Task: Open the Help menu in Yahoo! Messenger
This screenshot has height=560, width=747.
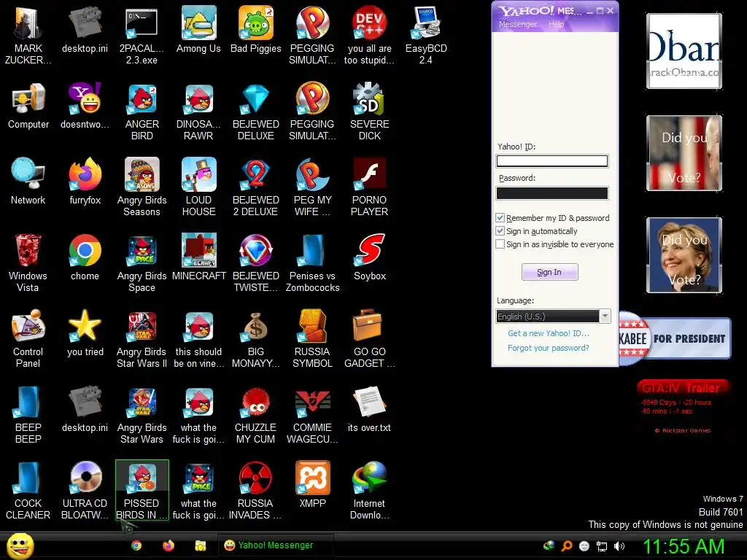Action: coord(556,24)
